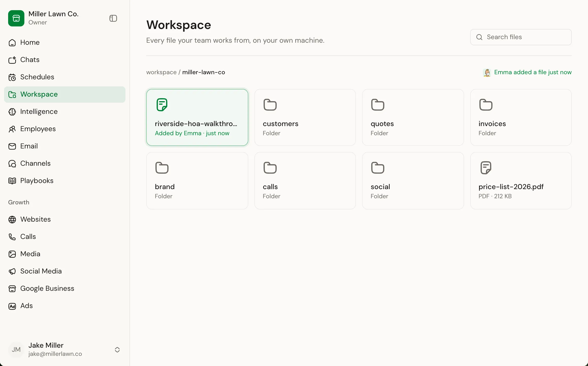Screen dimensions: 588x366
Task: Click the workspace breadcrumb link
Action: click(x=161, y=72)
